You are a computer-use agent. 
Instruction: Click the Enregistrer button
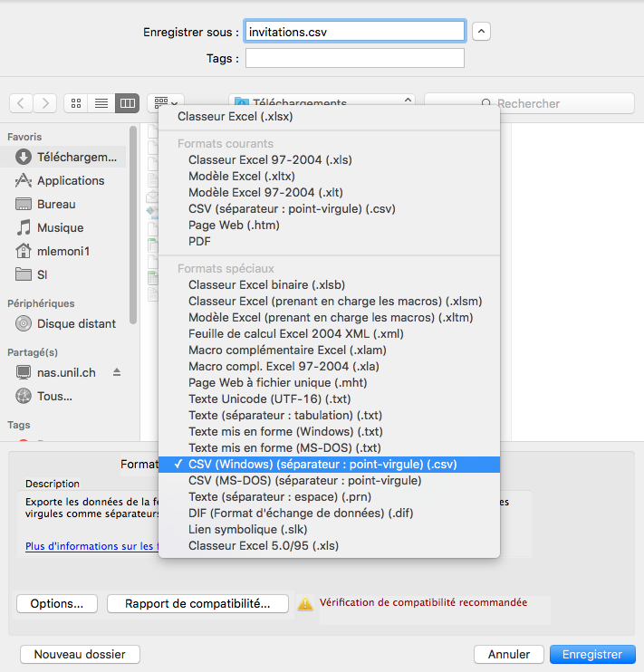point(591,654)
